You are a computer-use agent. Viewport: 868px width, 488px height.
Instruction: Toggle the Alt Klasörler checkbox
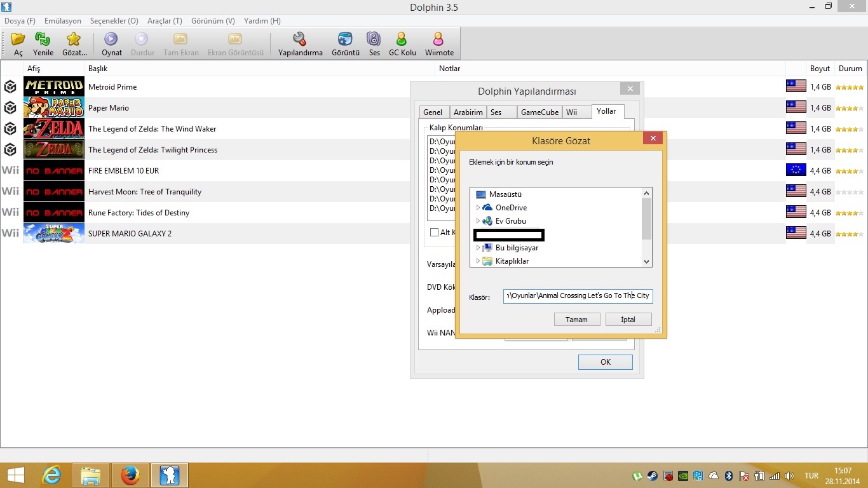pos(435,233)
